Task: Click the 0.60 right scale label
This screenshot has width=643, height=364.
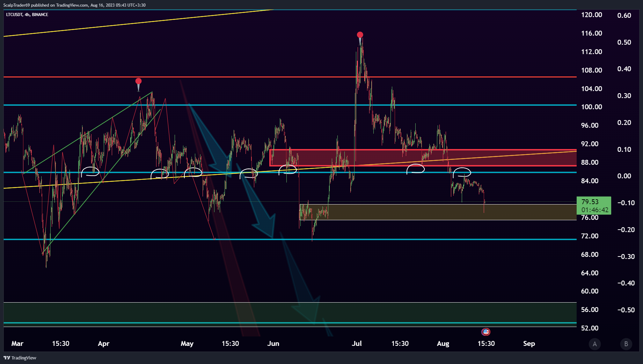Action: 624,15
